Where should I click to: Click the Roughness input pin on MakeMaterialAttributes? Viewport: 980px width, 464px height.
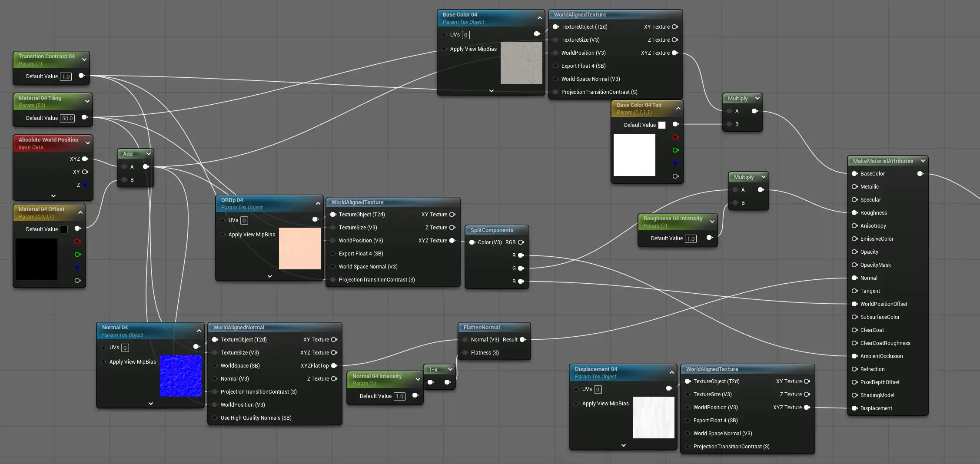[x=854, y=213]
